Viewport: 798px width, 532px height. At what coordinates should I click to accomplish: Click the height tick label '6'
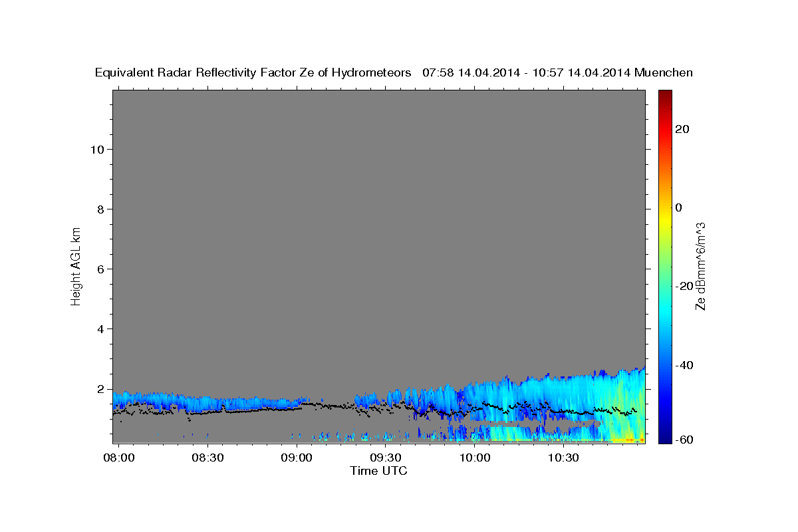(x=100, y=269)
